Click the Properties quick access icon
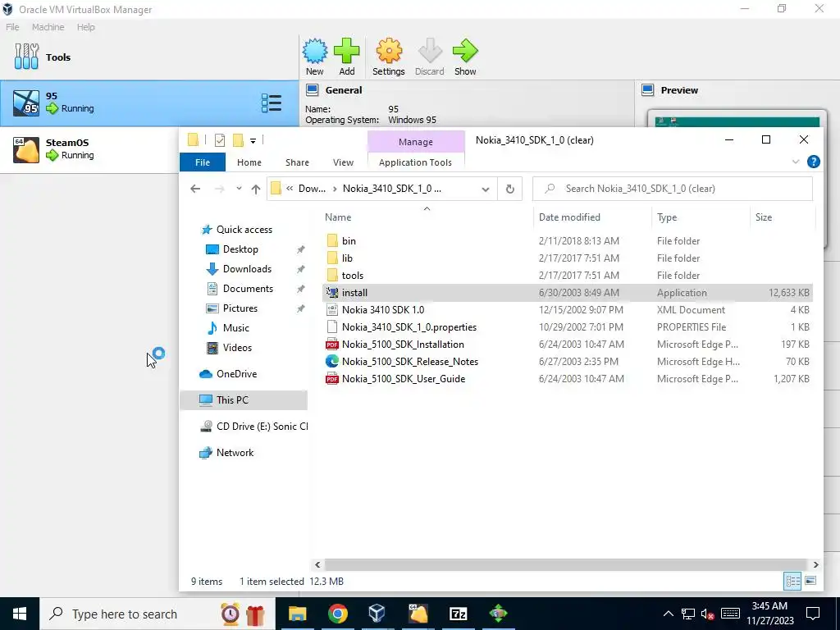Image resolution: width=840 pixels, height=630 pixels. tap(220, 140)
